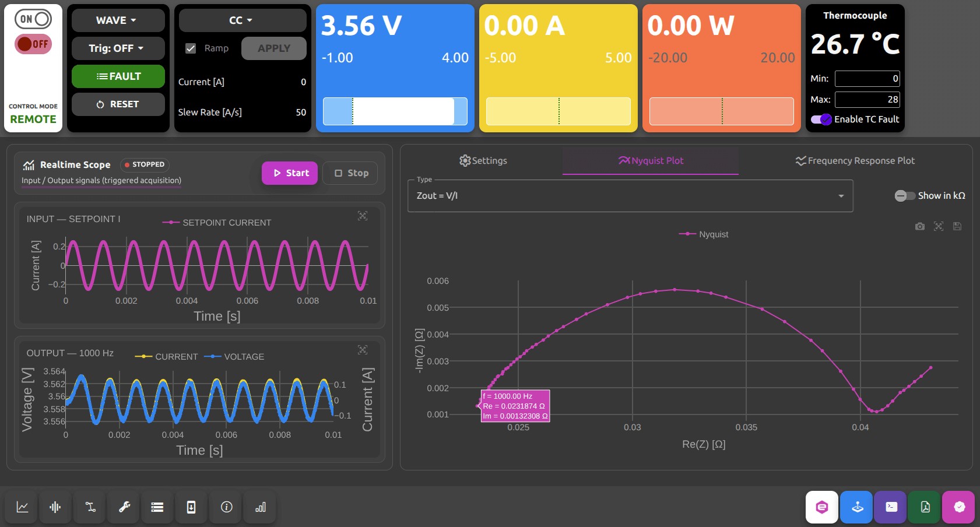Click the joystick control icon
The image size is (980, 527).
[856, 507]
